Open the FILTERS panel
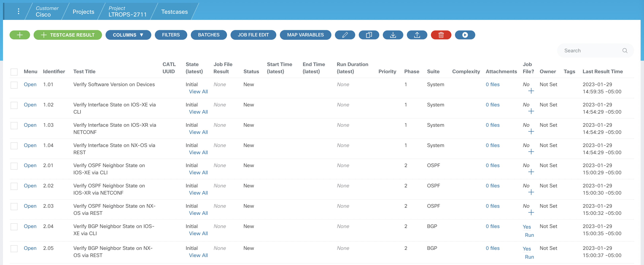Screen dimensions: 644x265 (171, 35)
